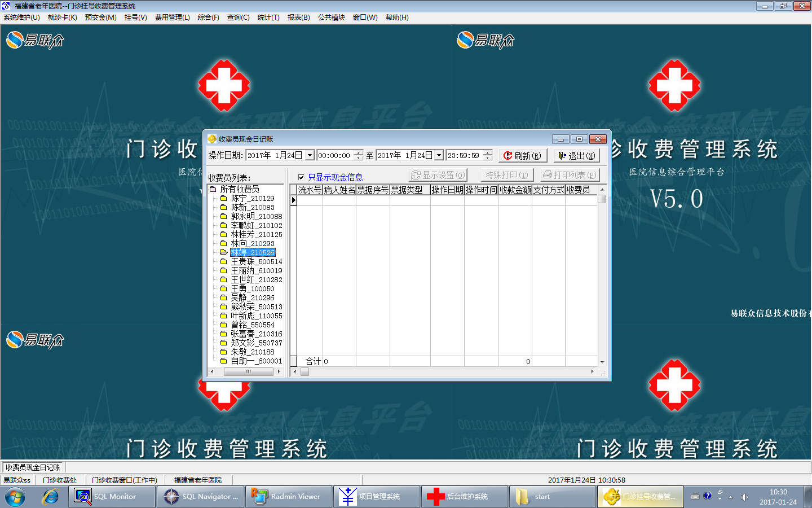
Task: Click the volume speaker tray icon
Action: click(744, 497)
